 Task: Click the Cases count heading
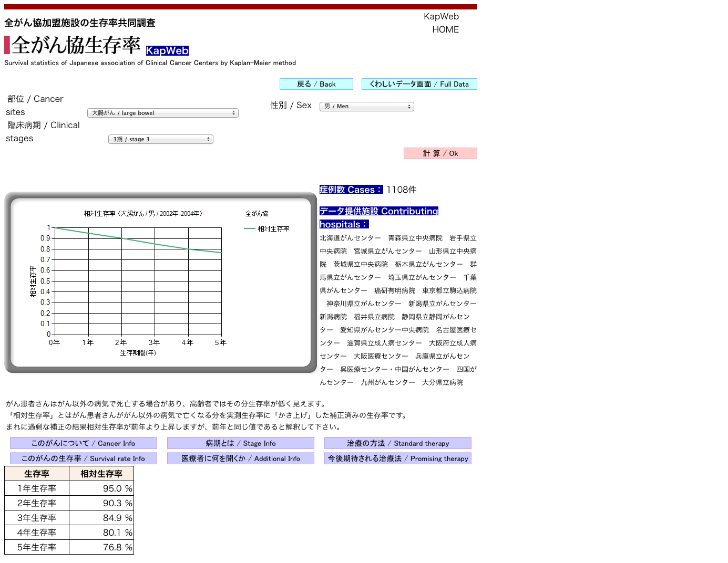351,190
